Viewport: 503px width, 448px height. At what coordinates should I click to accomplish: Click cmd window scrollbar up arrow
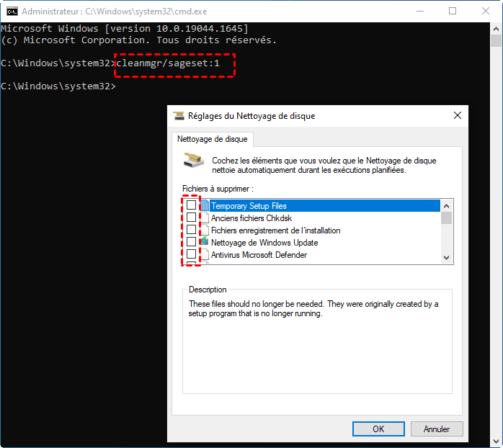click(x=496, y=29)
